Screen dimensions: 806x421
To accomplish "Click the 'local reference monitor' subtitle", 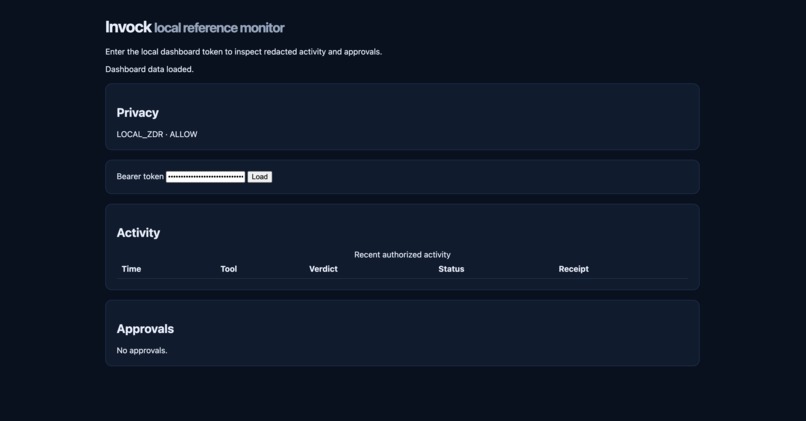I will [x=219, y=28].
